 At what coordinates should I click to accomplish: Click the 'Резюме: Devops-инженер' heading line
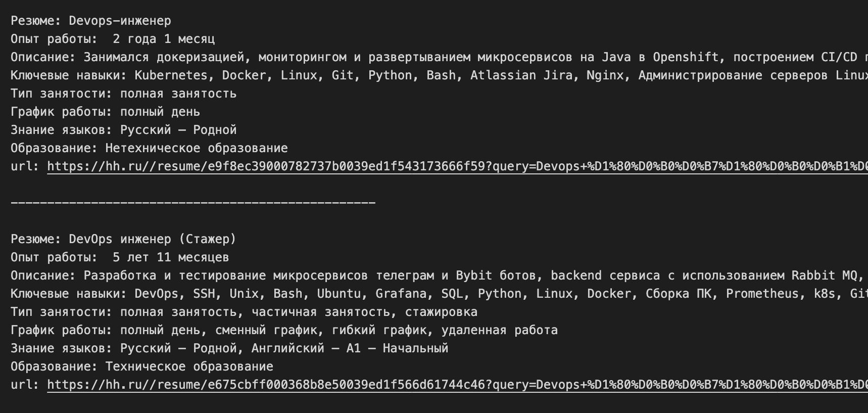coord(91,21)
